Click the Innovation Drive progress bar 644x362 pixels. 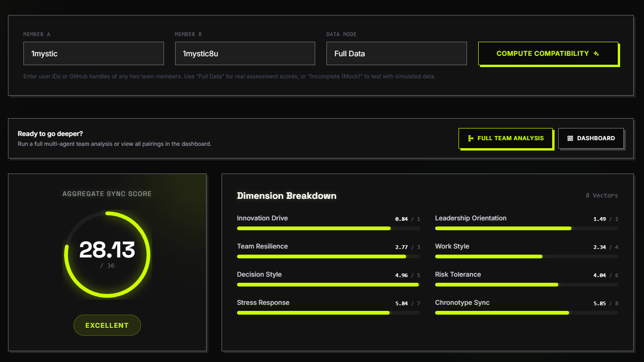click(328, 228)
